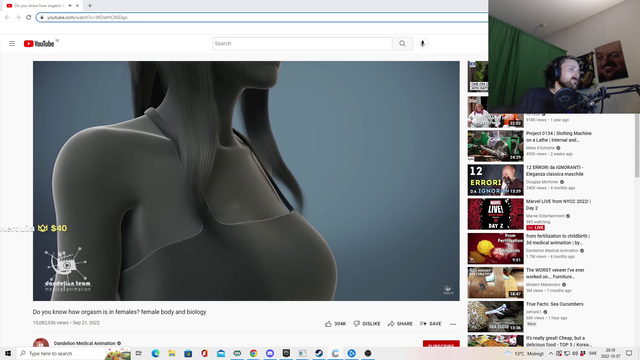Screen dimensions: 640x360
Task: Open Steam from the taskbar
Action: 319,353
